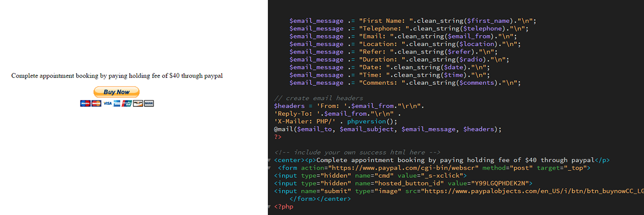Collapse the center tag fold arrow
Image resolution: width=644 pixels, height=215 pixels.
pyautogui.click(x=268, y=160)
